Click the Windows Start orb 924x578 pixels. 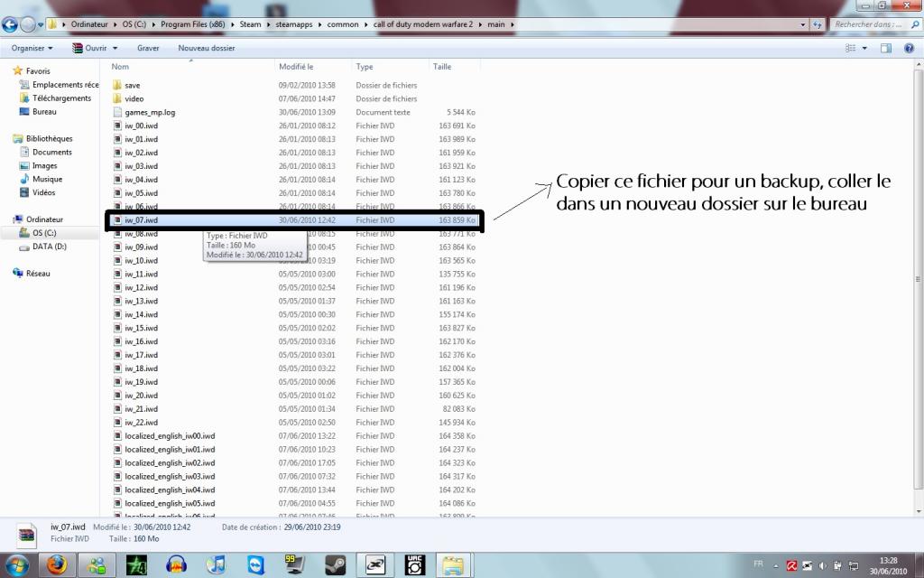[x=17, y=565]
